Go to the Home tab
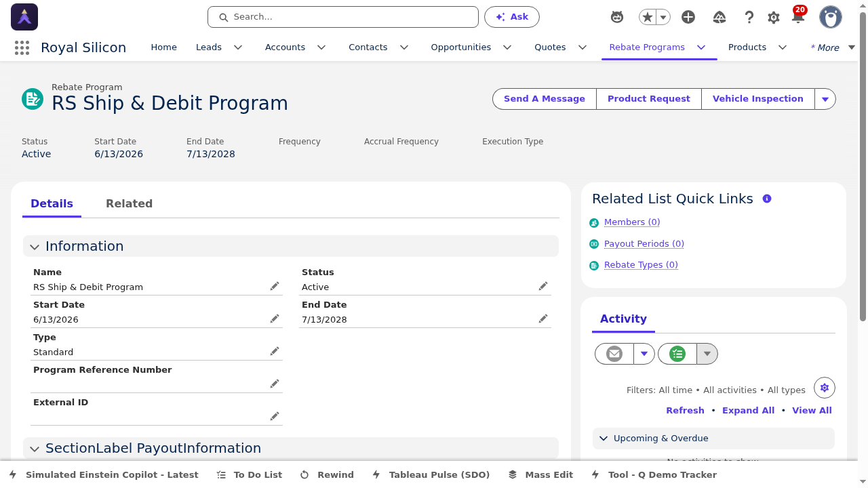This screenshot has width=868, height=488. (x=163, y=47)
